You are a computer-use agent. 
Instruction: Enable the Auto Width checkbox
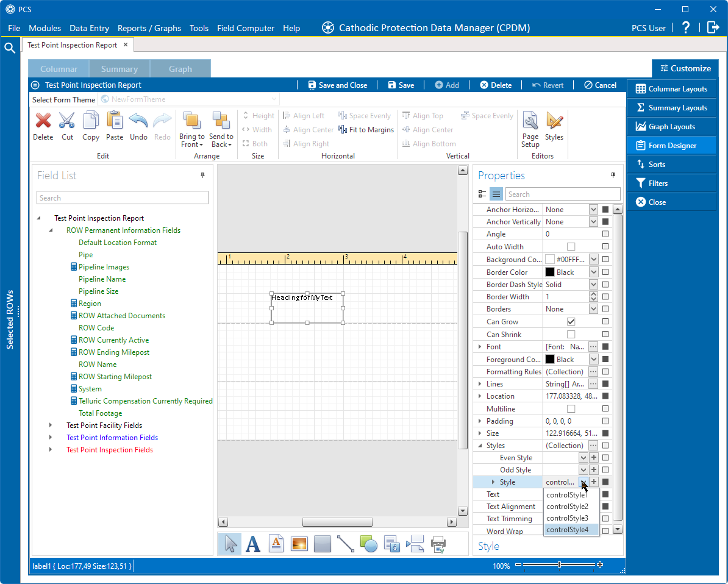(x=571, y=247)
